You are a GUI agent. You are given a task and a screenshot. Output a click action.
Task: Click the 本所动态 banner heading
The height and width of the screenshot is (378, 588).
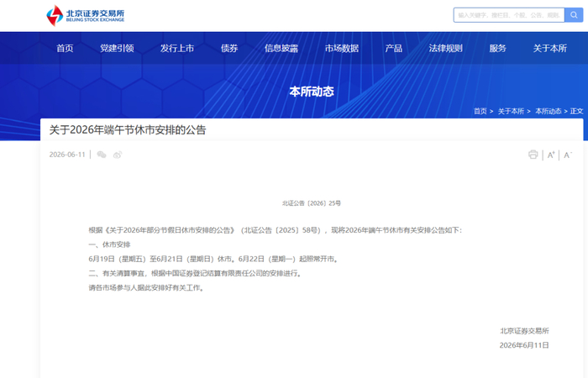312,92
